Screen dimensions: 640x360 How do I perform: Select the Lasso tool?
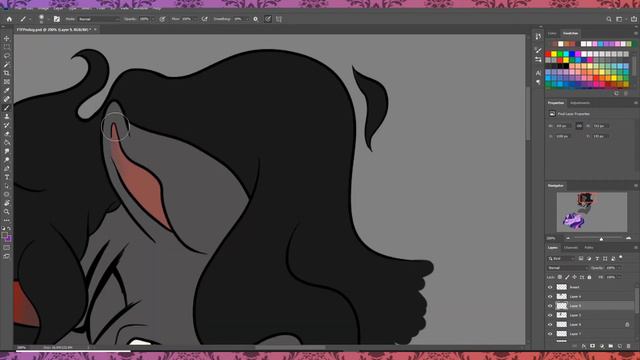(x=7, y=56)
